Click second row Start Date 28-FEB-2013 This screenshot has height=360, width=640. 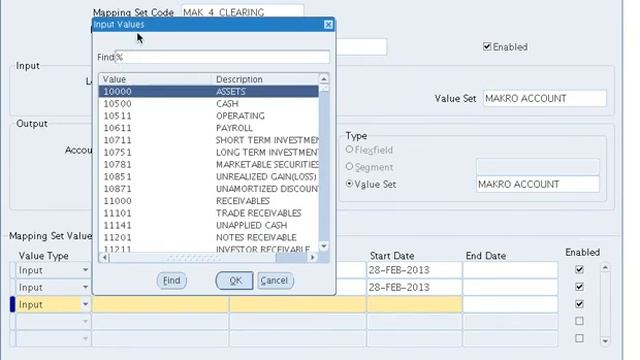[x=414, y=287]
